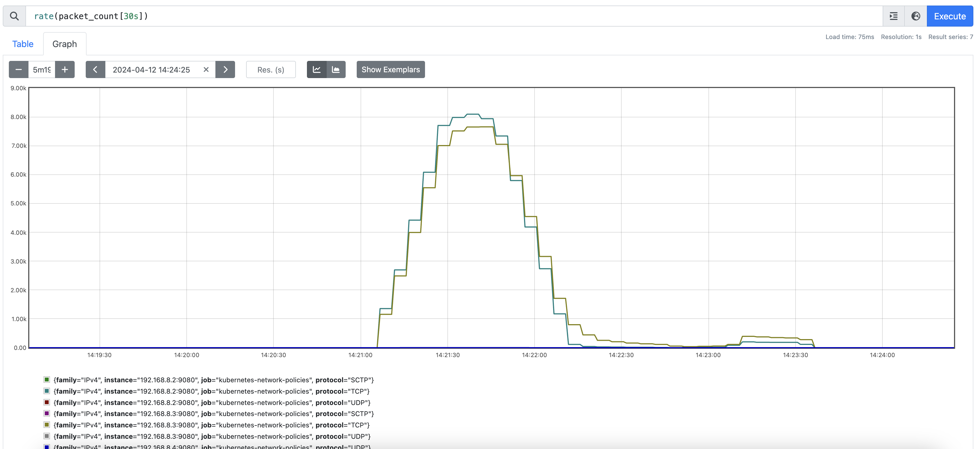This screenshot has width=980, height=449.
Task: Click the search magnifier icon
Action: coord(14,16)
